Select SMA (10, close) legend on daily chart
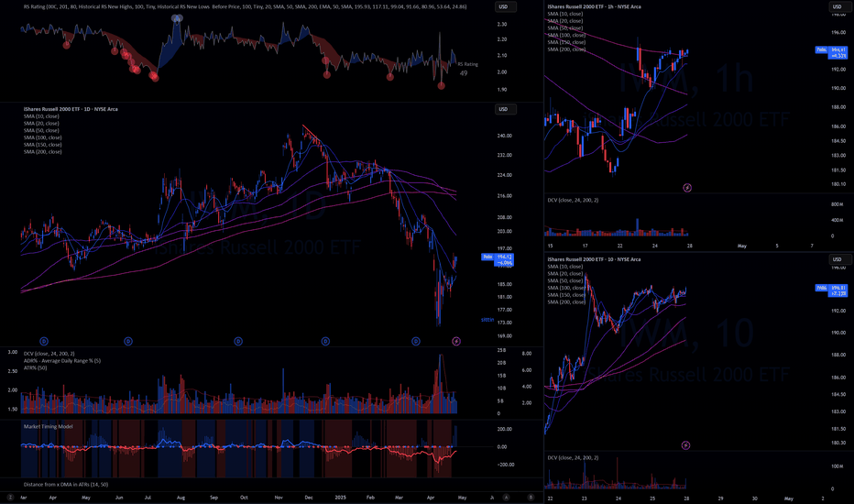The height and width of the screenshot is (504, 854). (x=41, y=116)
